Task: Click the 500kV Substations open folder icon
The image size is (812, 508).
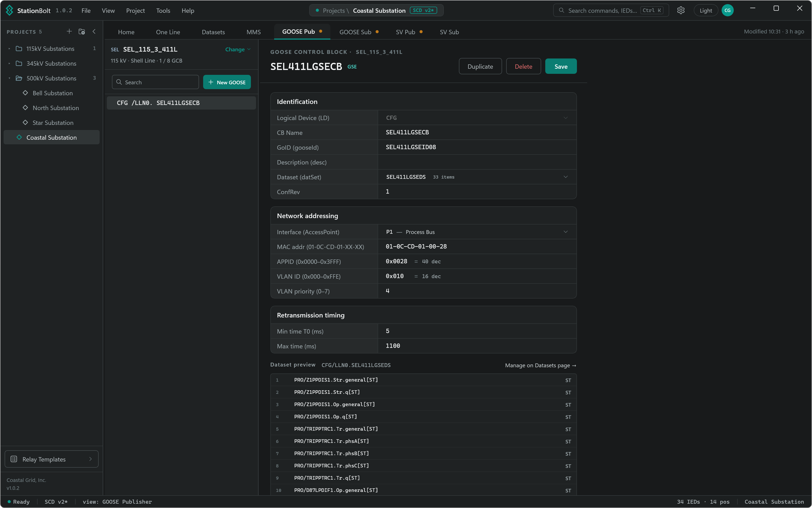Action: (19, 78)
